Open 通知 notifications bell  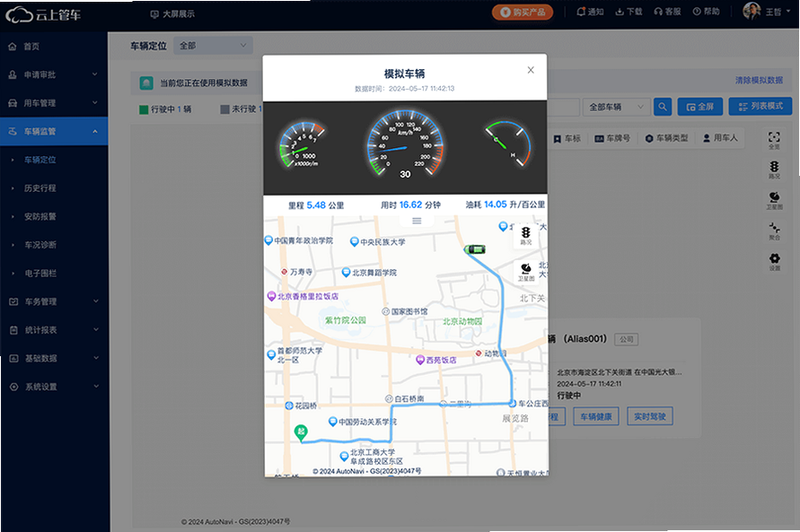(590, 12)
